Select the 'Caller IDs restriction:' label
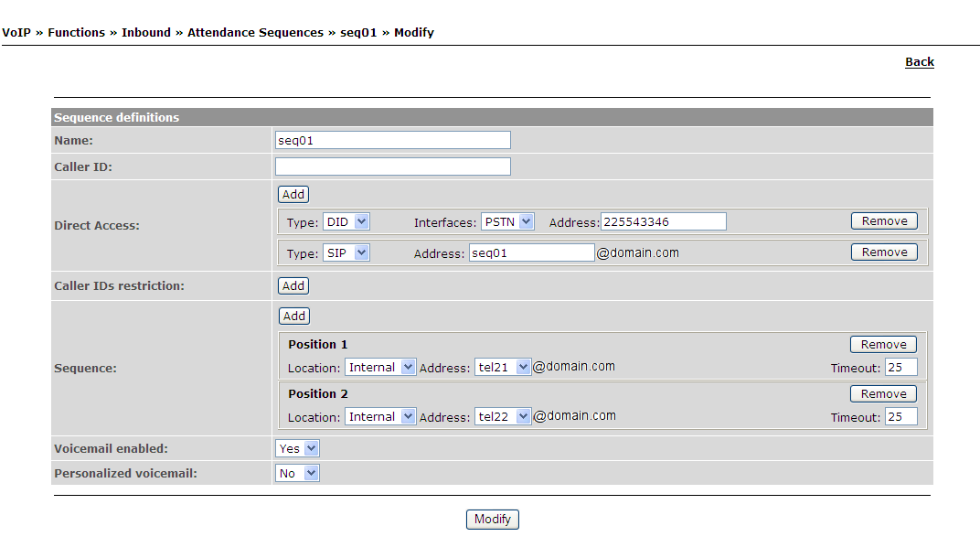This screenshot has width=980, height=558. pyautogui.click(x=120, y=286)
